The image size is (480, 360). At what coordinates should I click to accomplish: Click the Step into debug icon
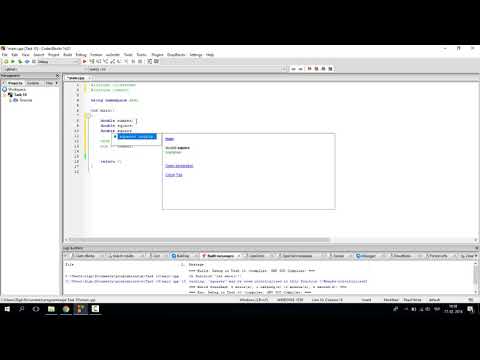click(x=106, y=61)
